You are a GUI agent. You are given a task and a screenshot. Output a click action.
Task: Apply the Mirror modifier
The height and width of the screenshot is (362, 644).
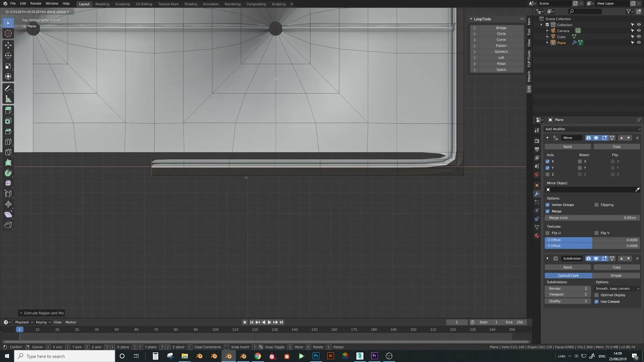coord(568,147)
